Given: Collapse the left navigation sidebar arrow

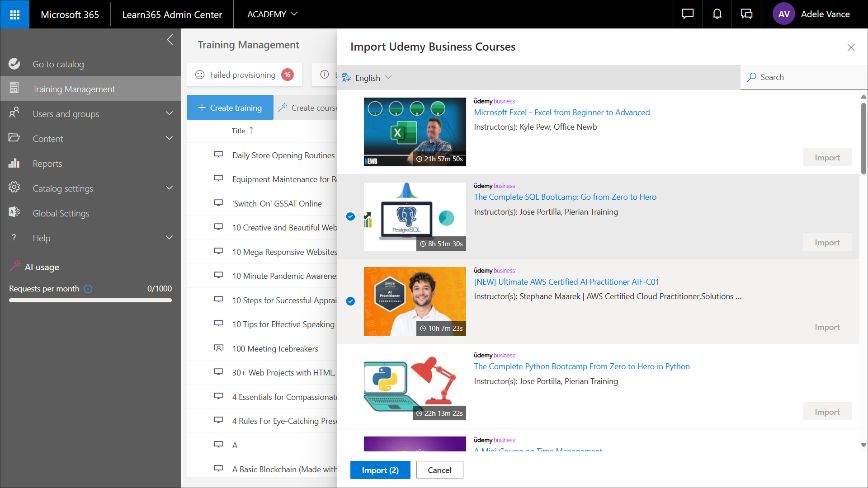Looking at the screenshot, I should [x=170, y=40].
